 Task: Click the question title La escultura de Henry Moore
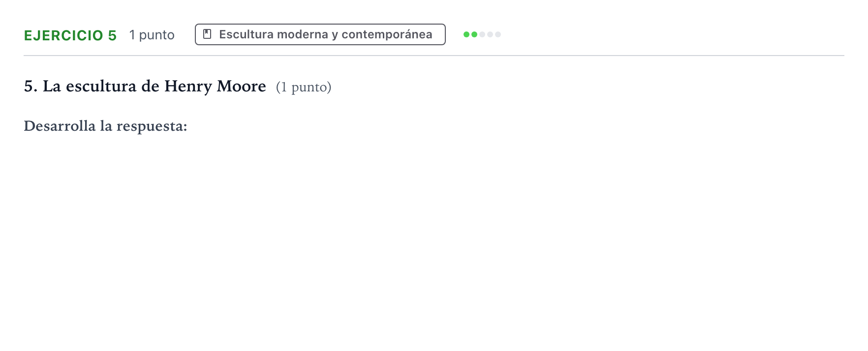pos(145,87)
